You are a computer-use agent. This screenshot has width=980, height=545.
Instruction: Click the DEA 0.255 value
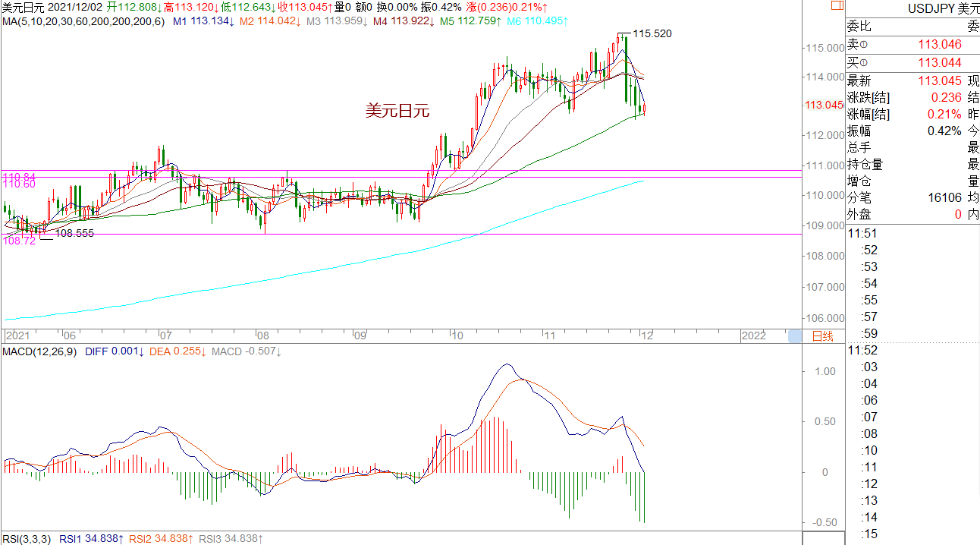coord(179,352)
